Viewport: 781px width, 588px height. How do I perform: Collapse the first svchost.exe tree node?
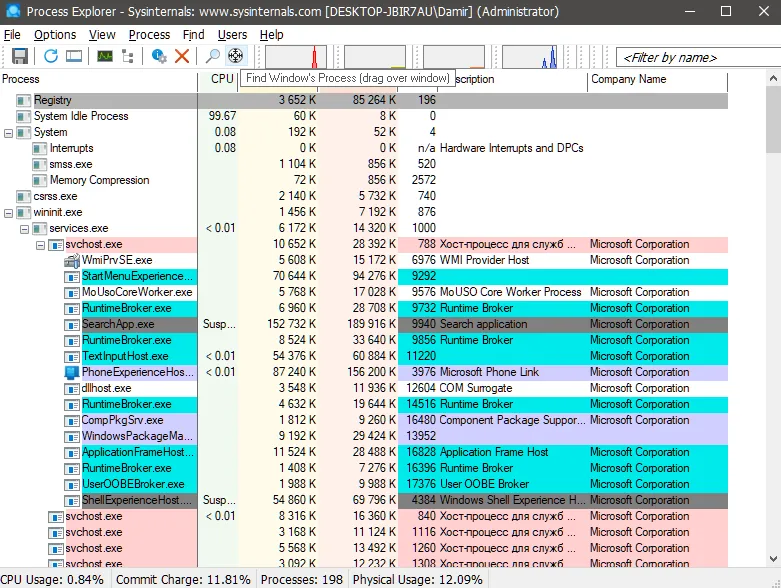click(41, 244)
